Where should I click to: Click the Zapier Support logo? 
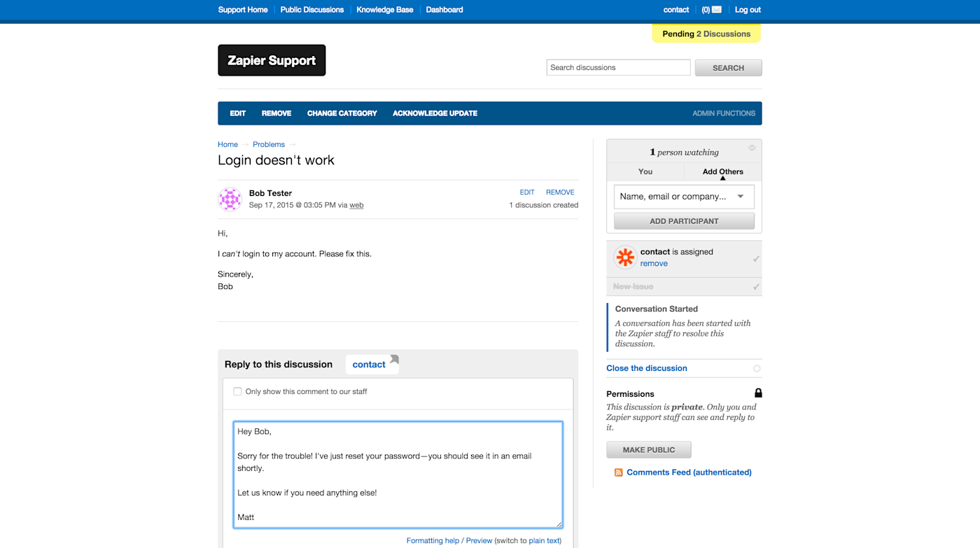[x=272, y=60]
